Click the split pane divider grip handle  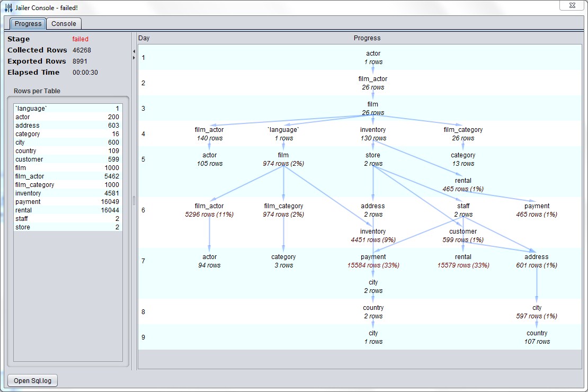134,200
